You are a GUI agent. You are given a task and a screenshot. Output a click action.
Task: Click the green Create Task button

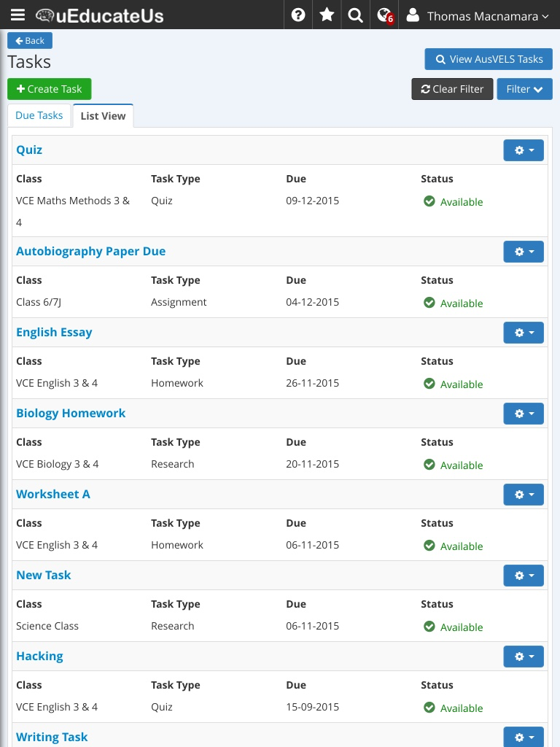pos(49,89)
